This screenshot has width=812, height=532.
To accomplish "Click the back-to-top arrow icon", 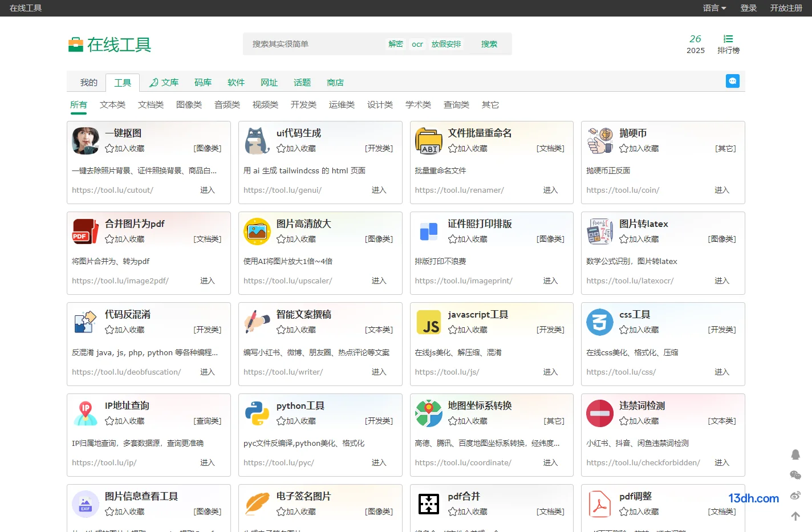I will coord(795,516).
